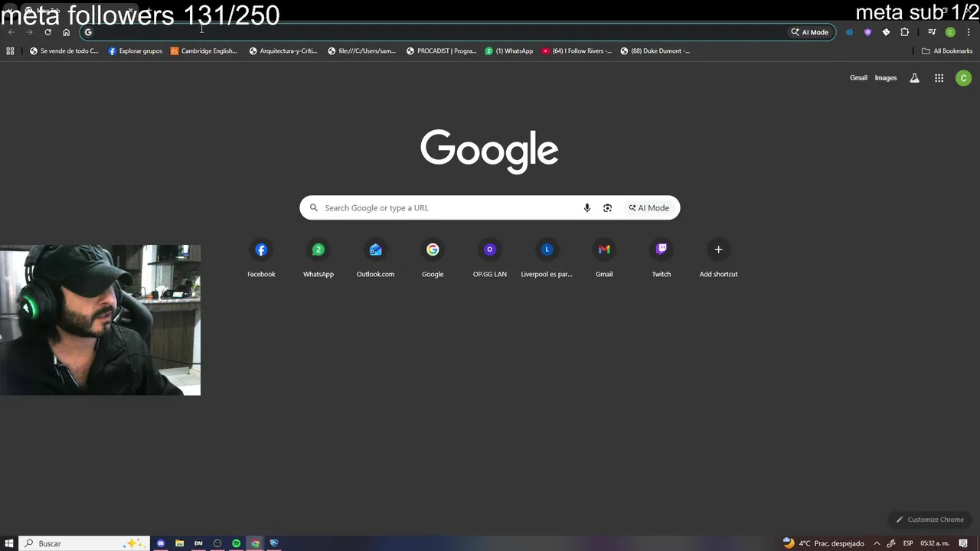Click the Chrome icon in the taskbar
This screenshot has width=980, height=551.
point(255,543)
